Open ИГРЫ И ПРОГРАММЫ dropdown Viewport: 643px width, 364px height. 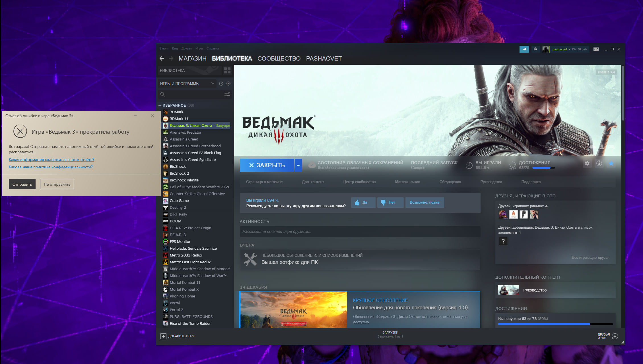click(x=187, y=84)
